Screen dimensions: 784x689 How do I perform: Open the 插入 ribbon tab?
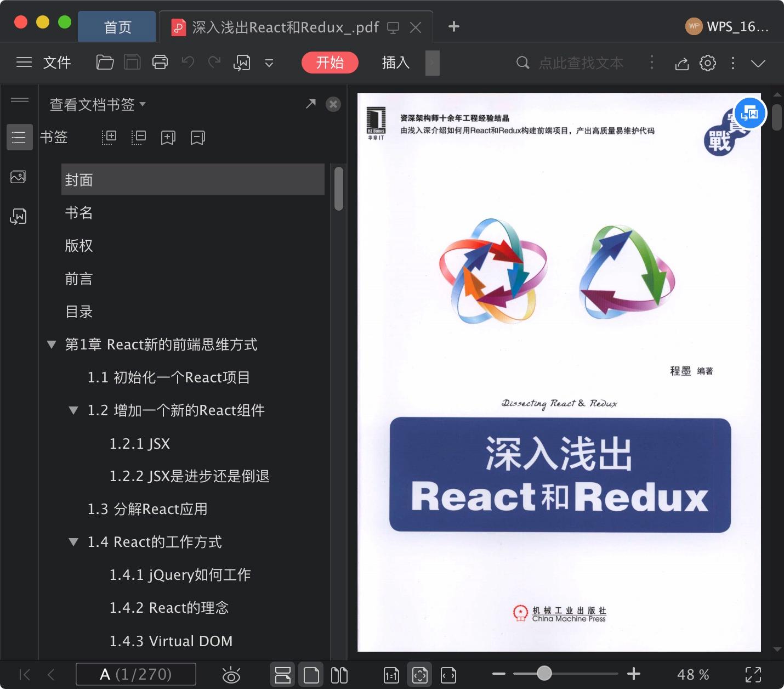click(396, 63)
